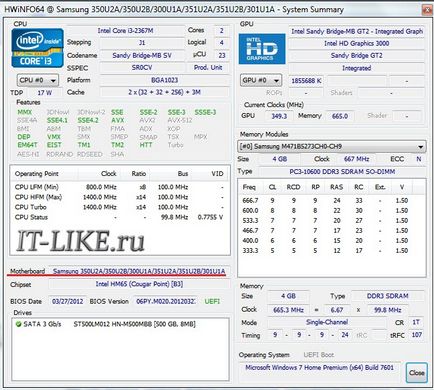Click the Microsoft Windows 7 Home Premium field
The height and width of the screenshot is (390, 434).
(x=319, y=368)
